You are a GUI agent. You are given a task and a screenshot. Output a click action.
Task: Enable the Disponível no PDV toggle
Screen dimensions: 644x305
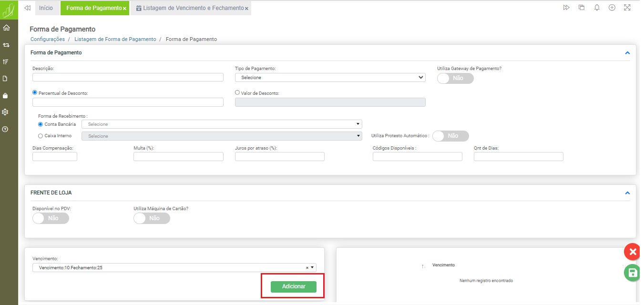point(51,218)
